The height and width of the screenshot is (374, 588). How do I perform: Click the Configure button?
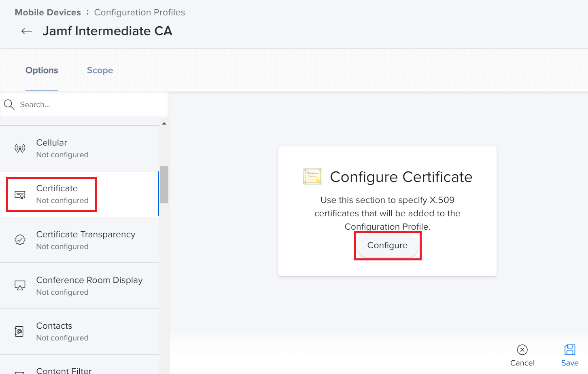pyautogui.click(x=387, y=245)
